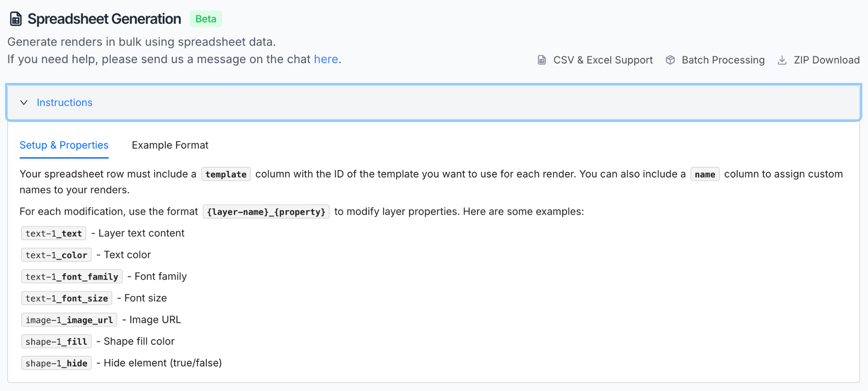
Task: Select the template code tag
Action: click(226, 174)
